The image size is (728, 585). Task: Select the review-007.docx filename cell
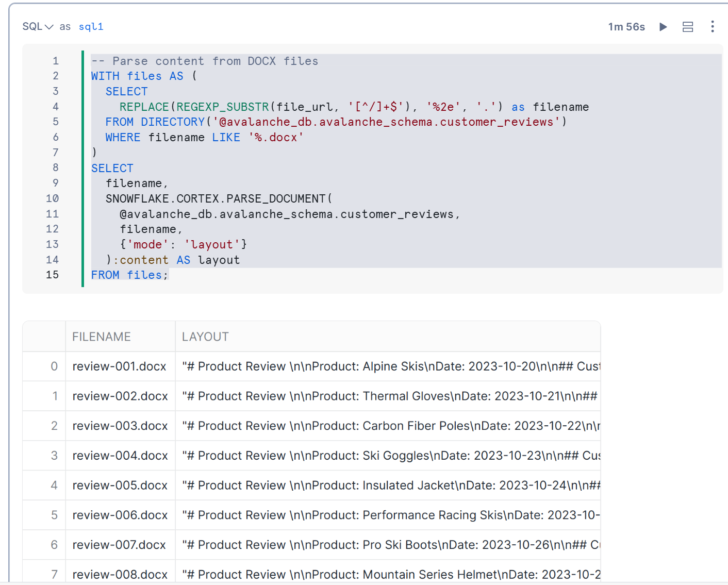click(119, 545)
